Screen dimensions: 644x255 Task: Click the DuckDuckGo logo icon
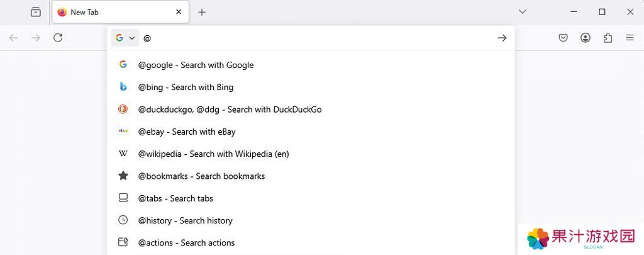pos(123,109)
